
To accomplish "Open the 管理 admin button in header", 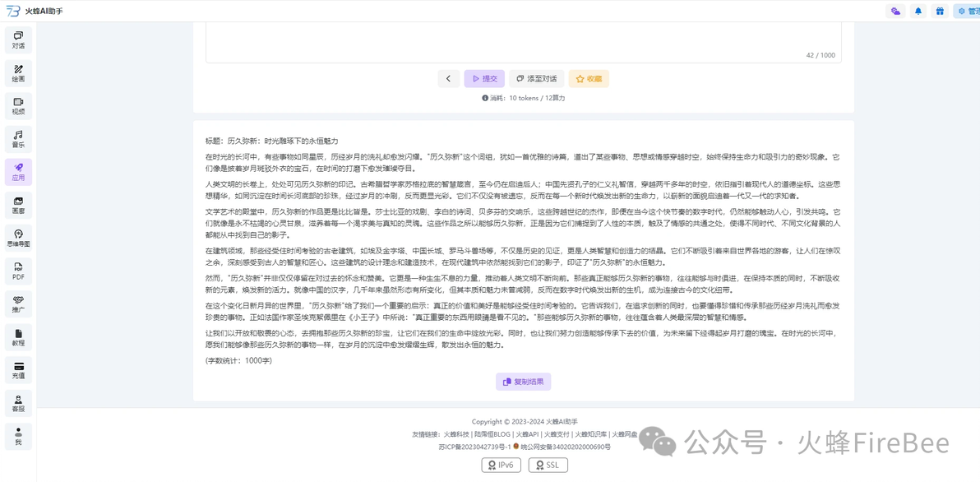I will pyautogui.click(x=967, y=11).
